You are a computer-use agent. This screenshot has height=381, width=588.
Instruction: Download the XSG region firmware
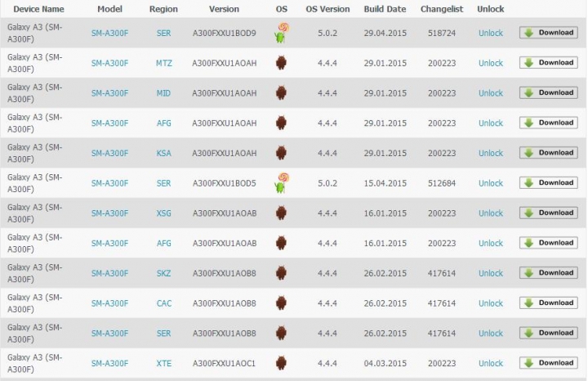click(x=549, y=213)
